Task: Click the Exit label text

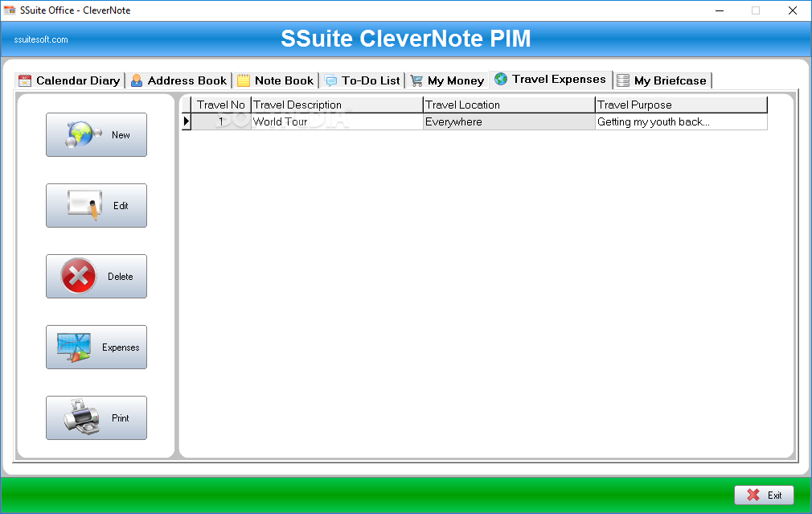Action: point(774,495)
